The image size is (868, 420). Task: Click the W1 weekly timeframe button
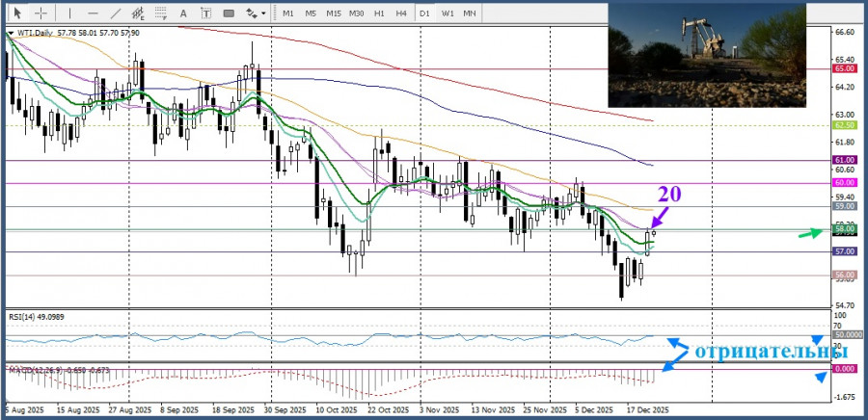(448, 13)
